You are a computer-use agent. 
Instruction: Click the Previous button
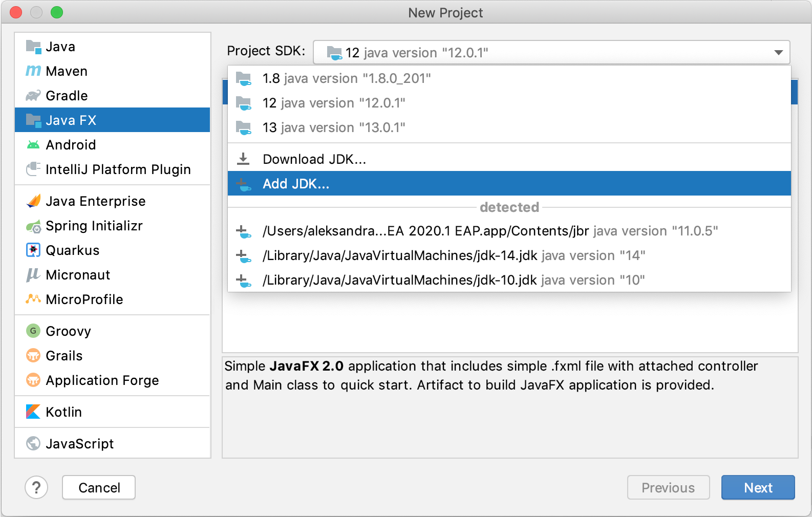pos(668,487)
